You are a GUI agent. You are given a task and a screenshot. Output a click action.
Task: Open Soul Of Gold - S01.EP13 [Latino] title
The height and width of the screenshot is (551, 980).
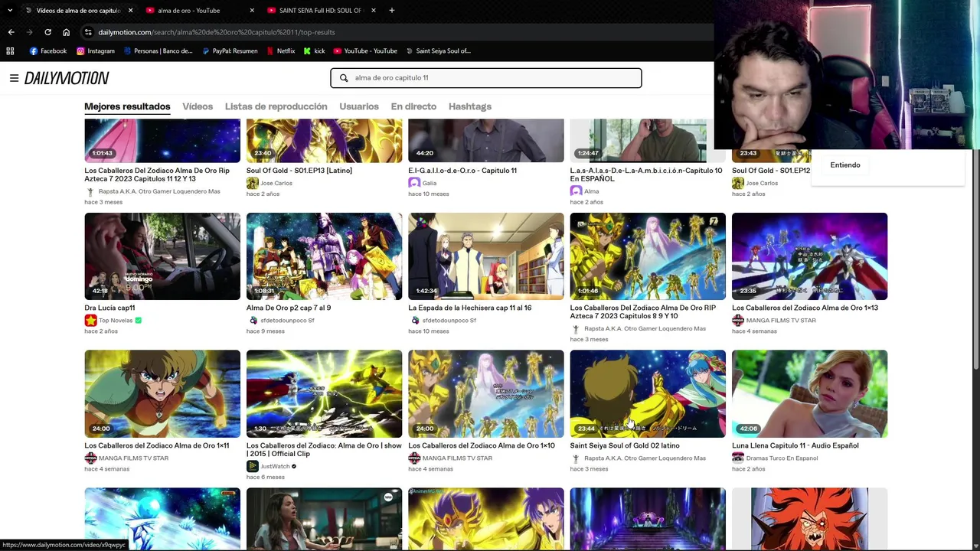point(299,171)
